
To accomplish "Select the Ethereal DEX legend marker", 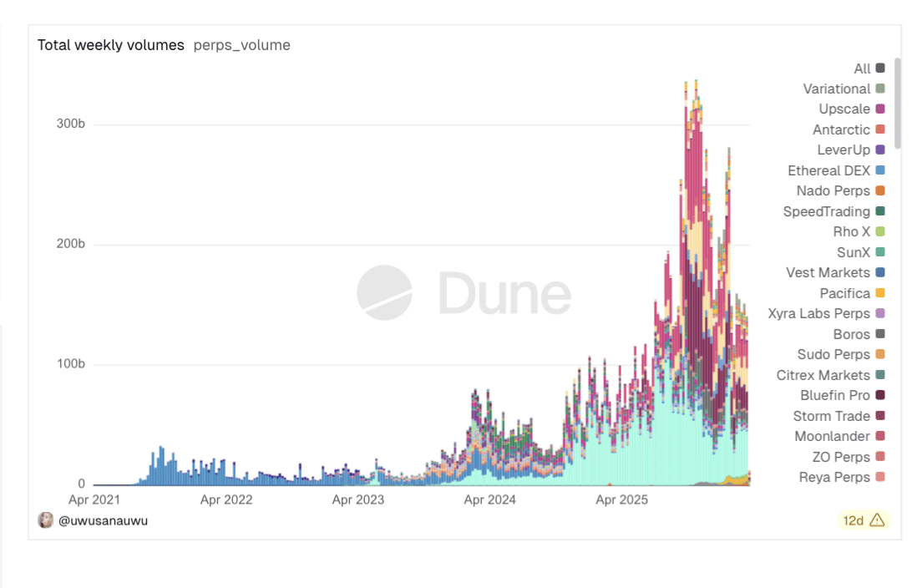I will tap(879, 170).
